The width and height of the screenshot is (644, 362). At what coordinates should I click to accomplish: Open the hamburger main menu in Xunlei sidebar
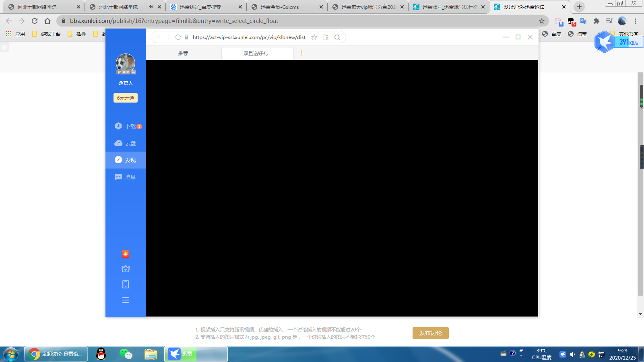126,300
